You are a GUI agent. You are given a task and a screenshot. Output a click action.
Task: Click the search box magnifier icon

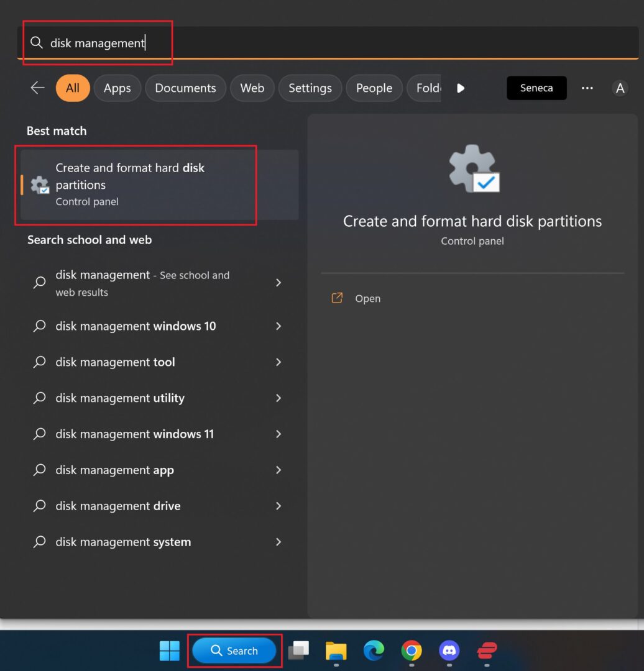click(37, 42)
